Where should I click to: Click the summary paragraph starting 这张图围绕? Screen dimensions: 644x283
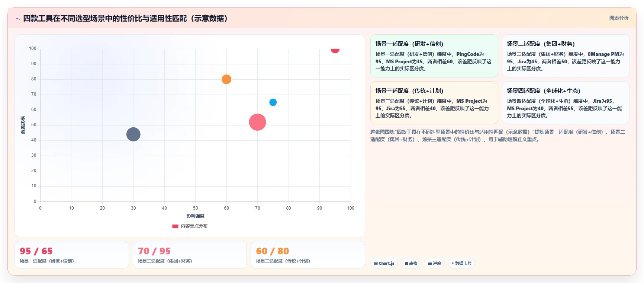(498, 136)
